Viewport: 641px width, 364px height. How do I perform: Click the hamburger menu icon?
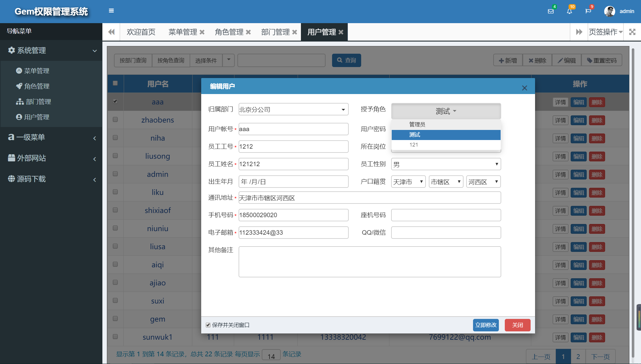pyautogui.click(x=111, y=10)
